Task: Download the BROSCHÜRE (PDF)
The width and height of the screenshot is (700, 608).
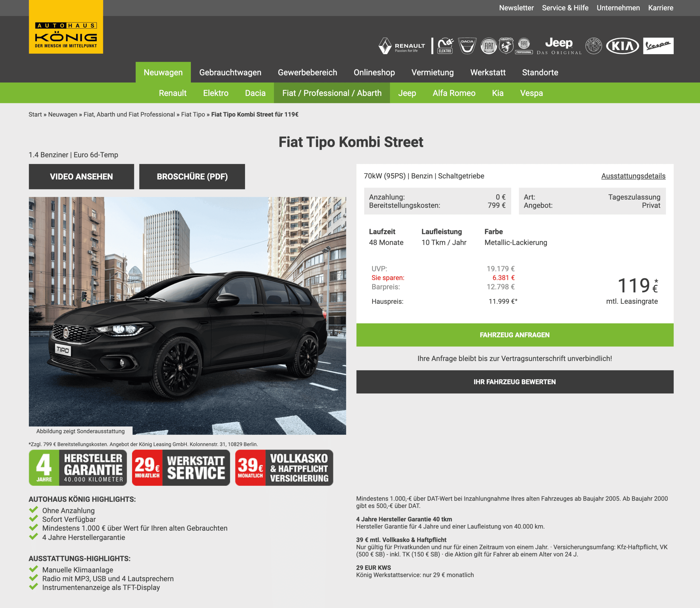Action: coord(192,177)
